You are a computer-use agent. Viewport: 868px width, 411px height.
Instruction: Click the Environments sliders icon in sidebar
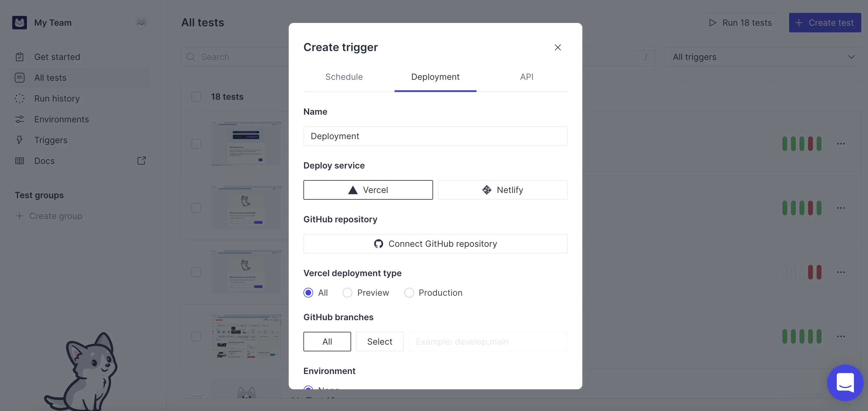point(20,119)
